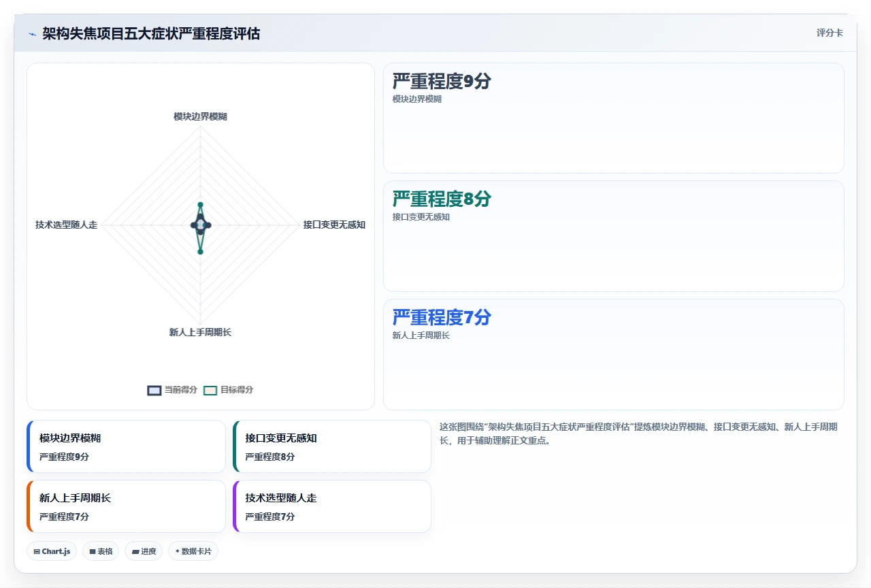Screen dimensions: 871x588
Task: Select the 进度 tag chip
Action: click(x=144, y=551)
